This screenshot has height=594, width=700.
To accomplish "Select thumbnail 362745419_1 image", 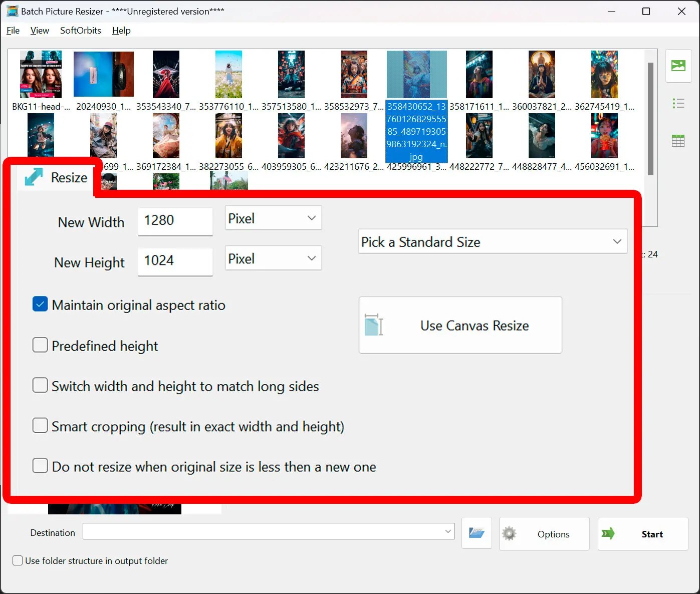I will 604,74.
